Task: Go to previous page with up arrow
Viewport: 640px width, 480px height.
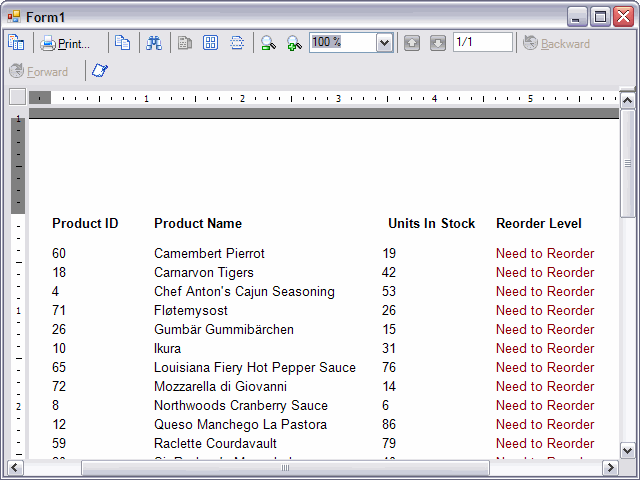Action: pyautogui.click(x=412, y=43)
